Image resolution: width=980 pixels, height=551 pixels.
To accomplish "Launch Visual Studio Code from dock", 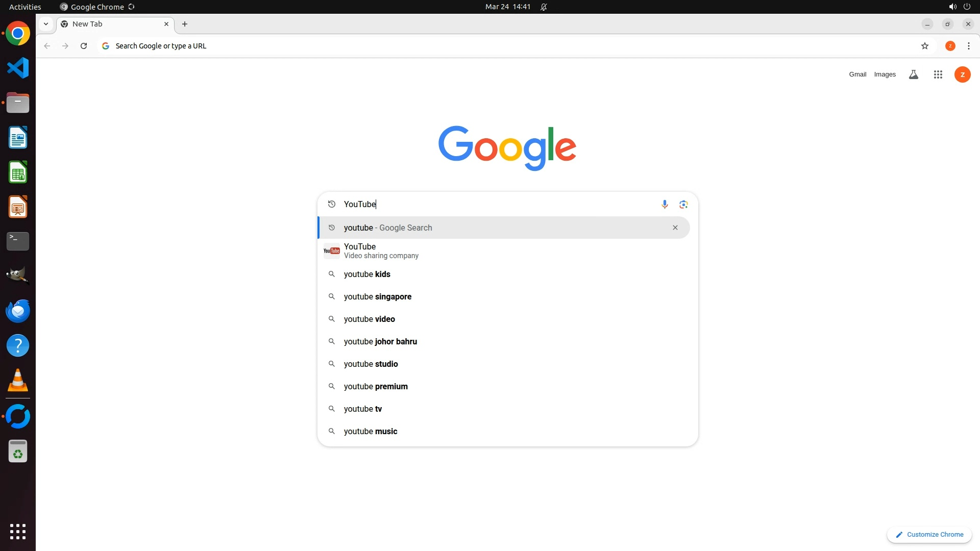I will pyautogui.click(x=18, y=68).
